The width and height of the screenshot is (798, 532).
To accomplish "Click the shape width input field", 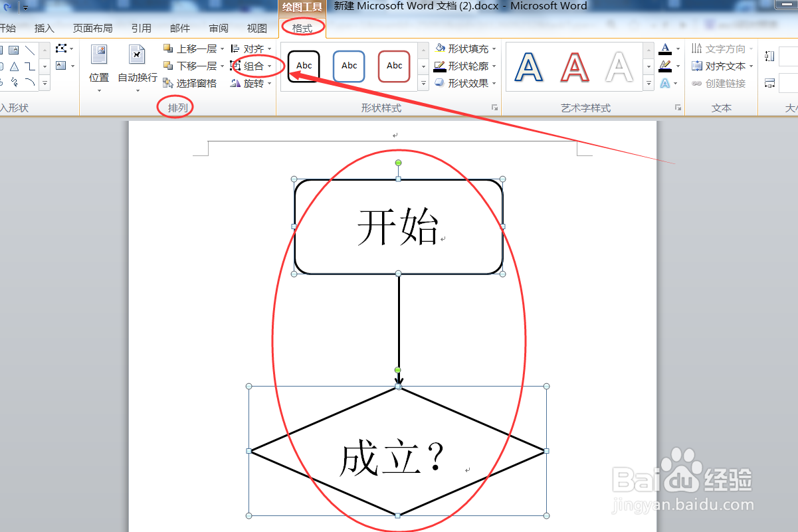I will [x=789, y=83].
